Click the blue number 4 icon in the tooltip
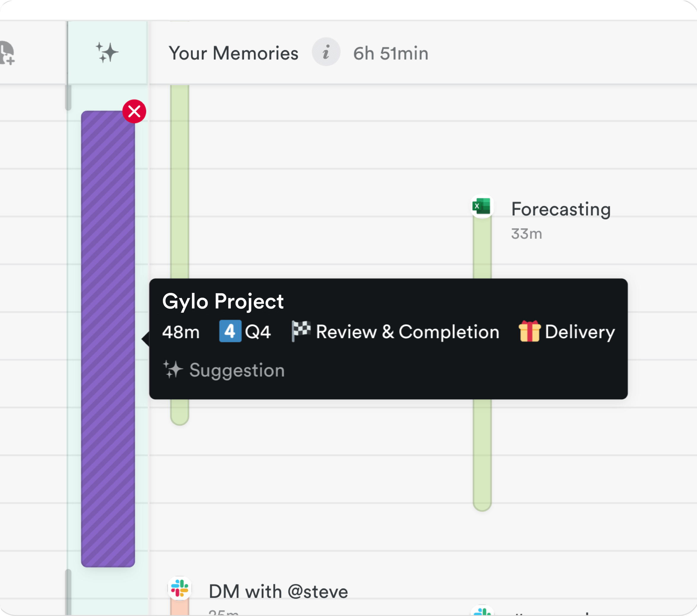The image size is (697, 616). [x=230, y=331]
